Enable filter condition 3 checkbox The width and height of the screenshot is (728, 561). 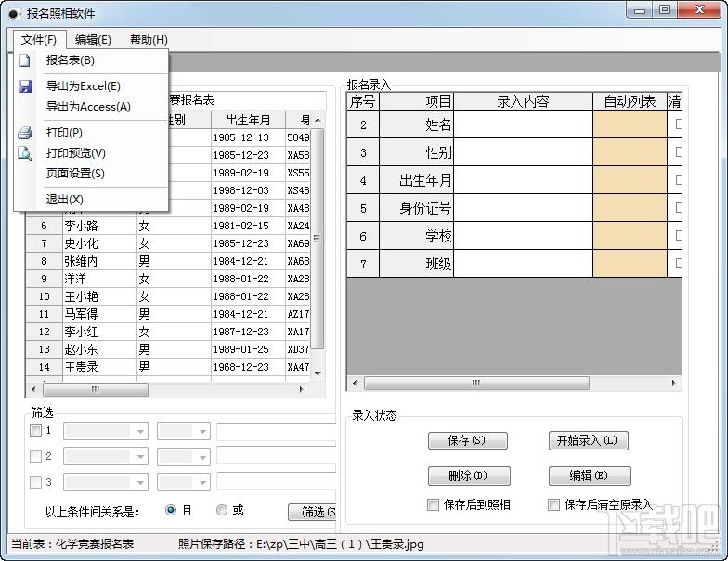click(35, 483)
